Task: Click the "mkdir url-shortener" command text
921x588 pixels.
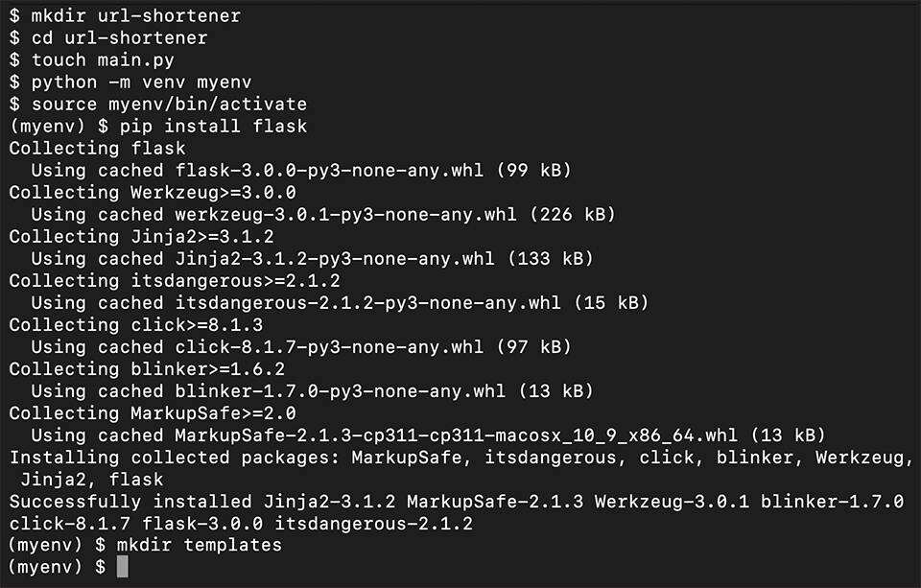Action: (136, 15)
